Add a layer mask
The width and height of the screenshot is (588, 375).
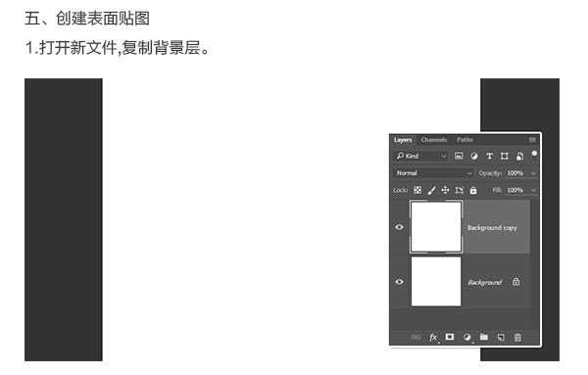(x=450, y=337)
